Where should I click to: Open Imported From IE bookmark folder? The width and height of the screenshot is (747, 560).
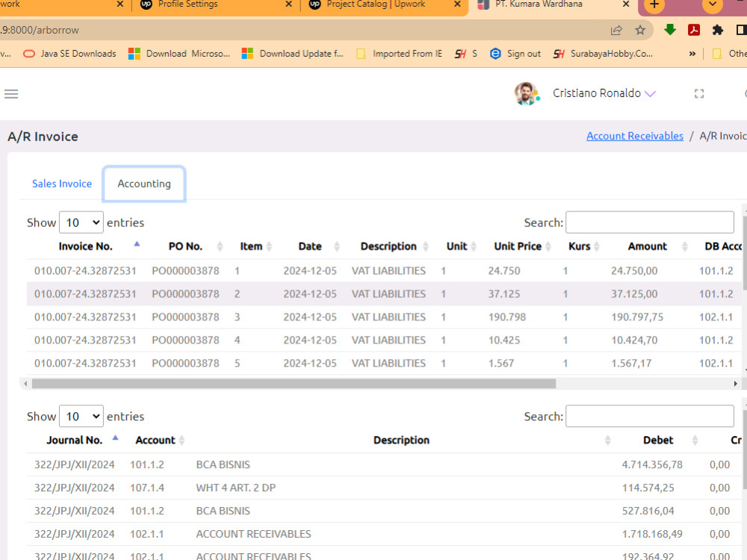(399, 54)
